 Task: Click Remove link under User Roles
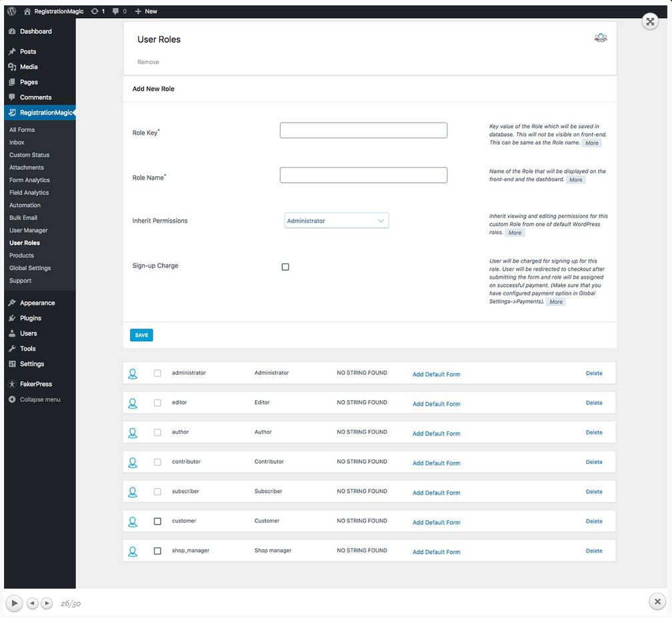(148, 62)
